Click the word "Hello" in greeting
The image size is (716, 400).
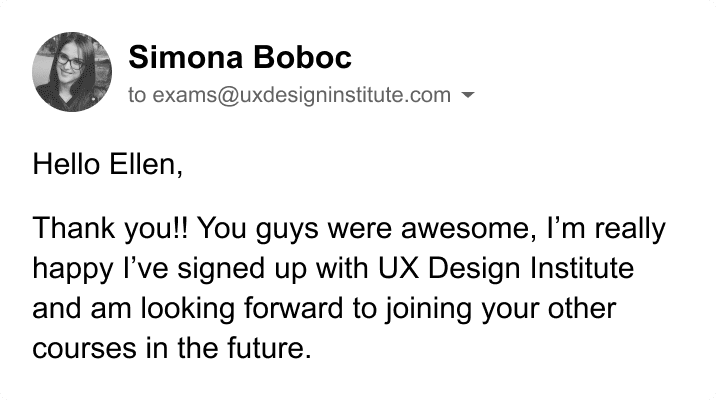tap(66, 163)
